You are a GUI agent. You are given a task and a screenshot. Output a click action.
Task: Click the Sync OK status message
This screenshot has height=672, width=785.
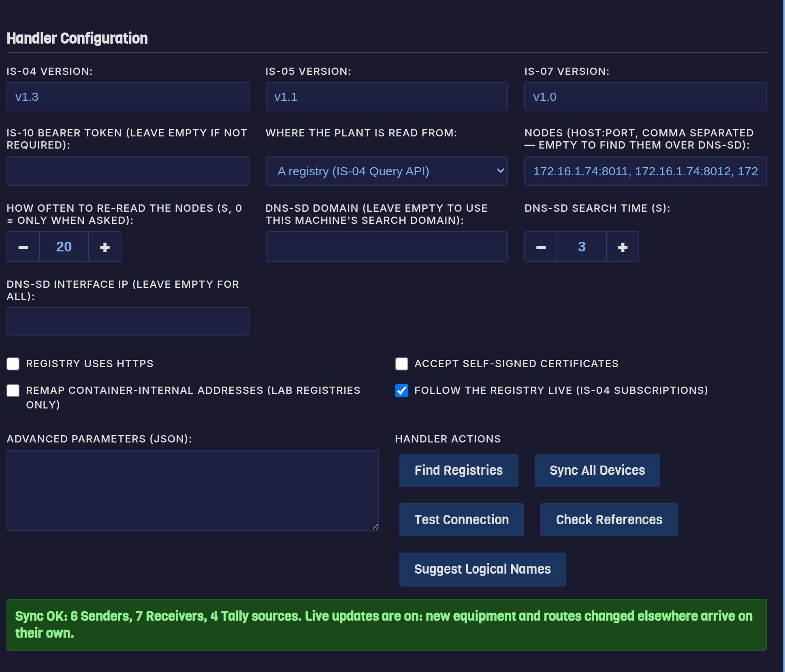tap(386, 624)
